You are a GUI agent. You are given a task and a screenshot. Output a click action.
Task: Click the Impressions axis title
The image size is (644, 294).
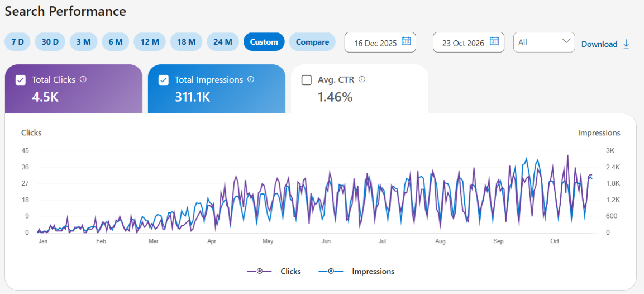599,133
